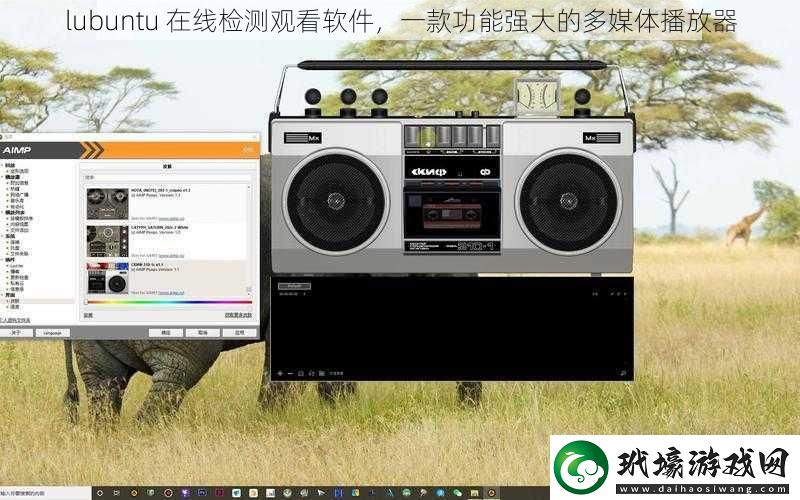Click the 确定 (OK) button in AIMP dialog
The height and width of the screenshot is (500, 800).
tap(166, 333)
